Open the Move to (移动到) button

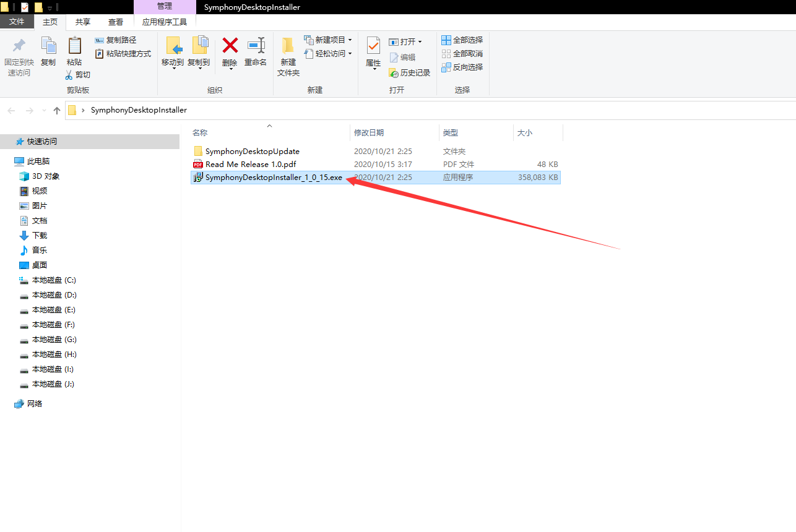(173, 53)
